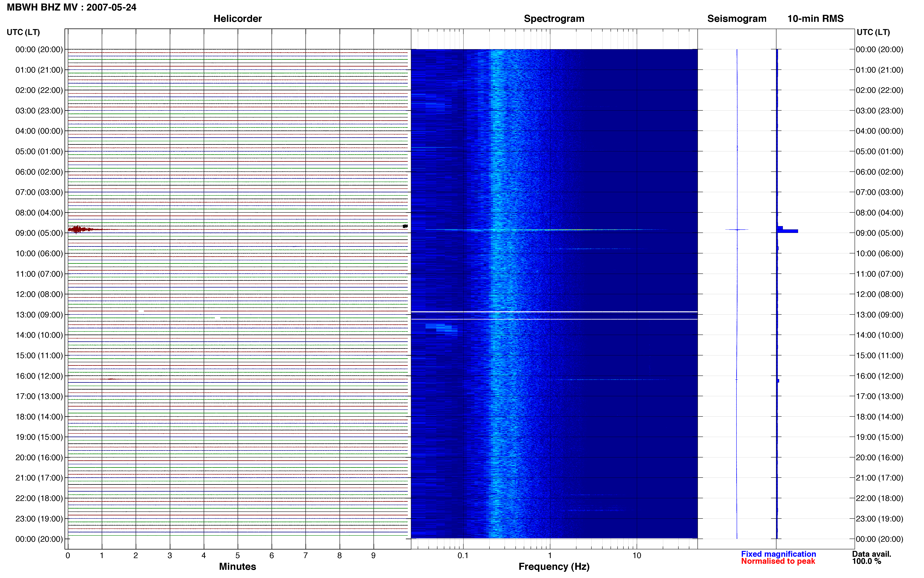This screenshot has height=578, width=924.
Task: Click the '13:00 (09:00)' label on the helicorder axis
Action: pyautogui.click(x=39, y=315)
